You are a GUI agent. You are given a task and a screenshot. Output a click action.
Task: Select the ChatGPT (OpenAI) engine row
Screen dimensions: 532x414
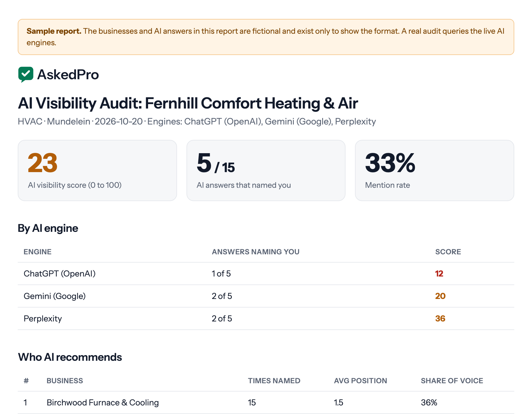pos(266,274)
